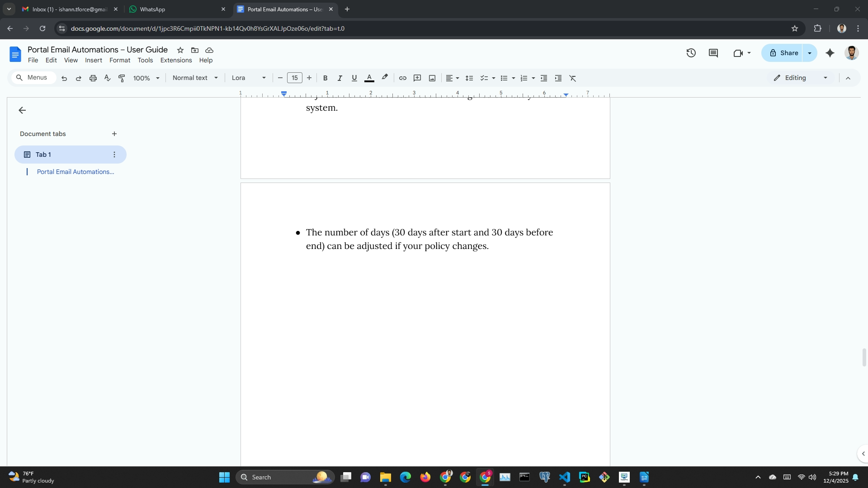Click the text color swatch button
This screenshot has height=488, width=868.
coord(369,78)
